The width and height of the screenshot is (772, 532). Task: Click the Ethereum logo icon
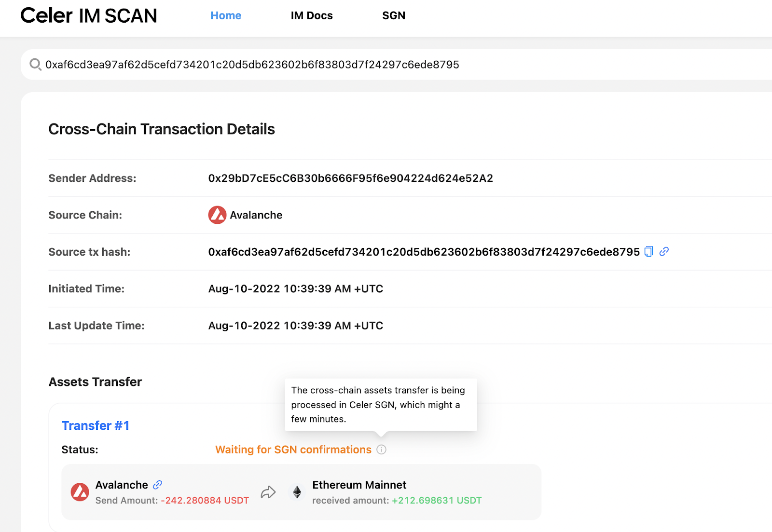(297, 492)
